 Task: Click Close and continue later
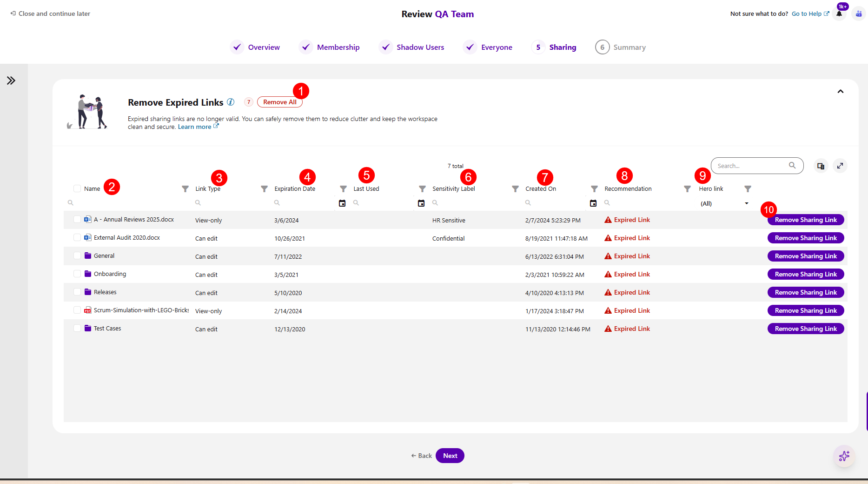[x=50, y=13]
